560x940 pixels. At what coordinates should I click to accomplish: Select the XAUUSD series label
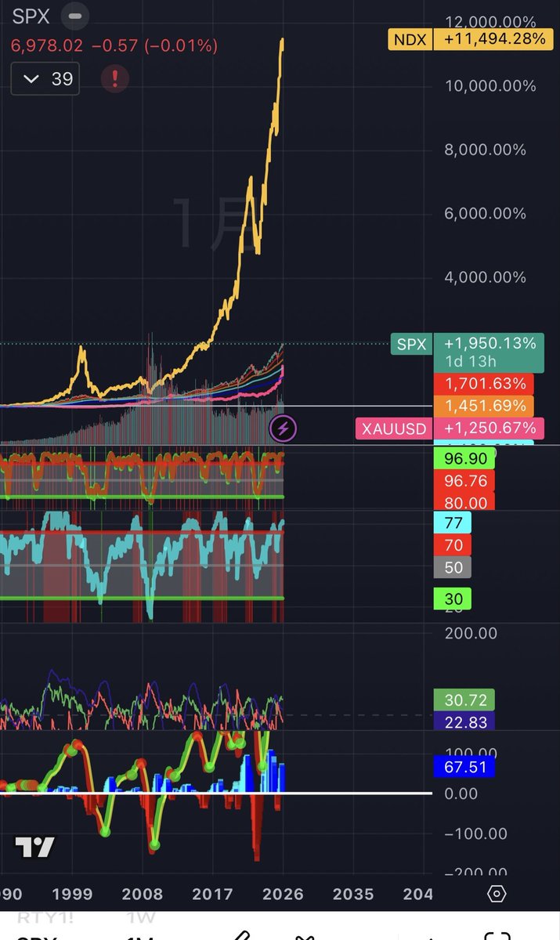(x=394, y=428)
